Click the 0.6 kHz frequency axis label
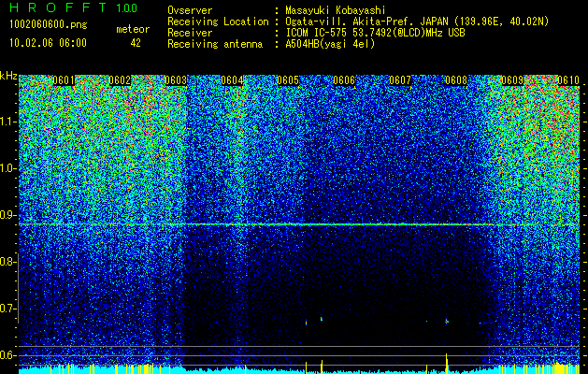 [x=8, y=355]
